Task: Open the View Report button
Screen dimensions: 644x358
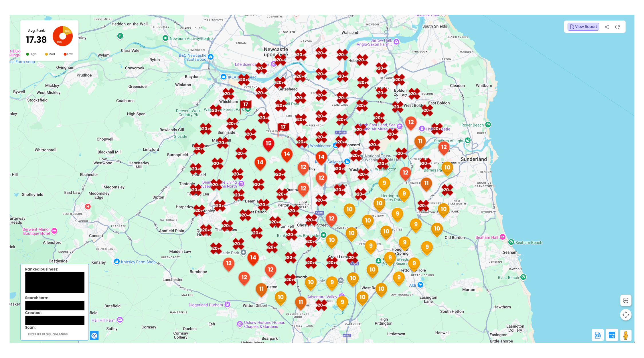Action: [583, 27]
